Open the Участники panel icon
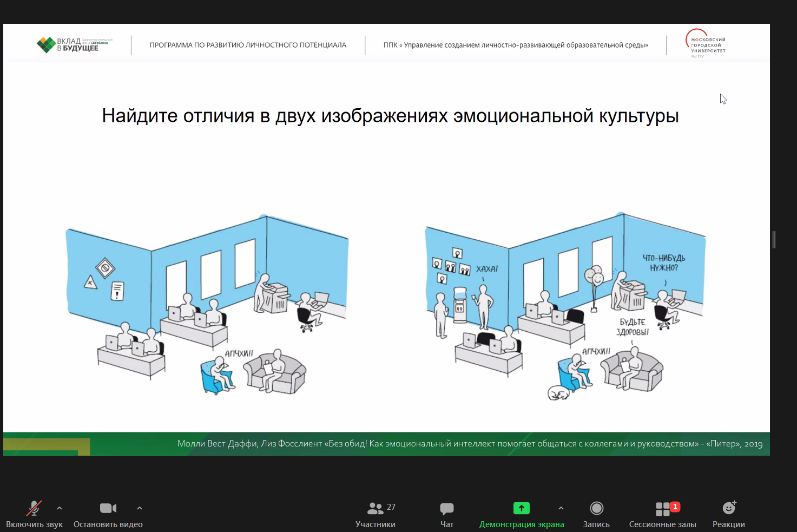This screenshot has width=797, height=532. 375,508
